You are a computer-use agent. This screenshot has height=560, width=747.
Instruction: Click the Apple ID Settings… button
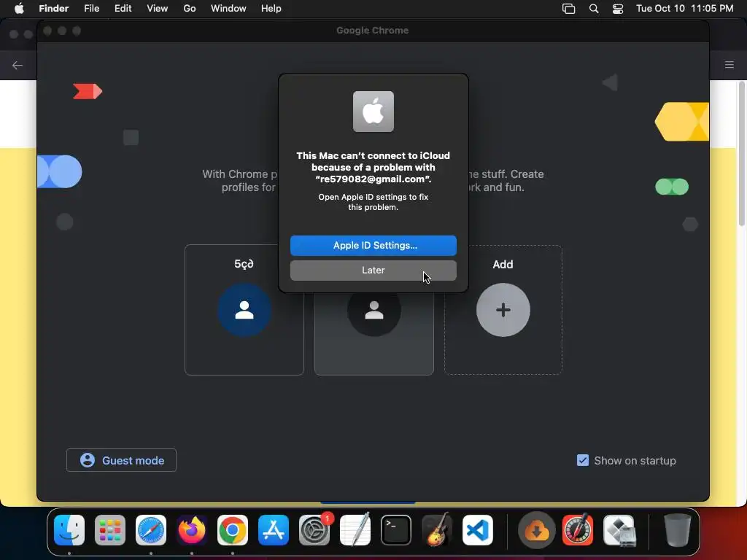point(373,245)
